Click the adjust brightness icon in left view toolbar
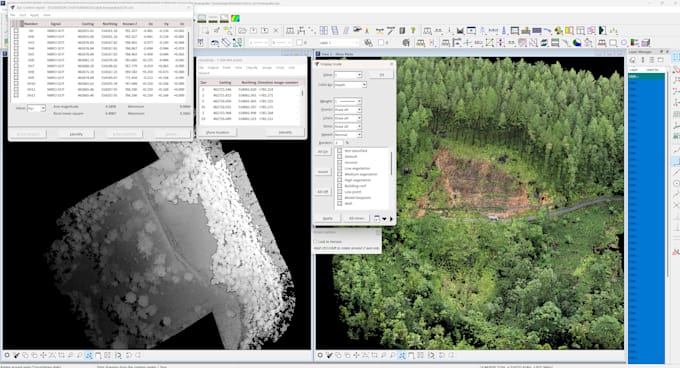This screenshot has width=680, height=368. [x=16, y=355]
